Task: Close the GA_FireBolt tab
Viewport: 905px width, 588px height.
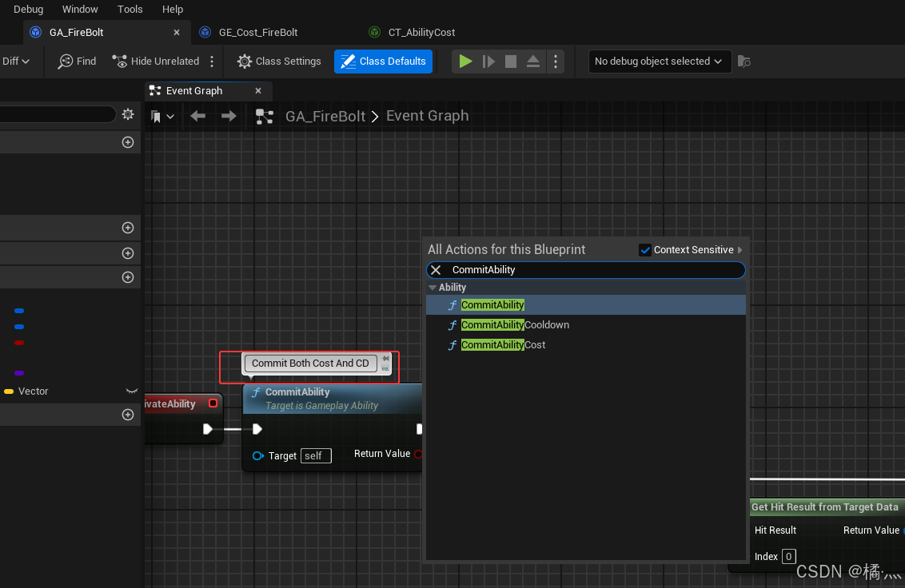Action: 177,32
